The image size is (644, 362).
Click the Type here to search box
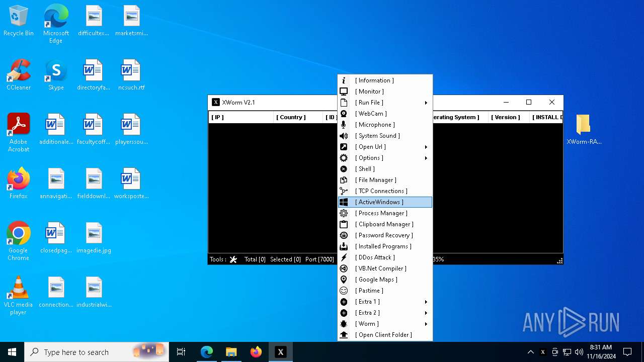[97, 352]
